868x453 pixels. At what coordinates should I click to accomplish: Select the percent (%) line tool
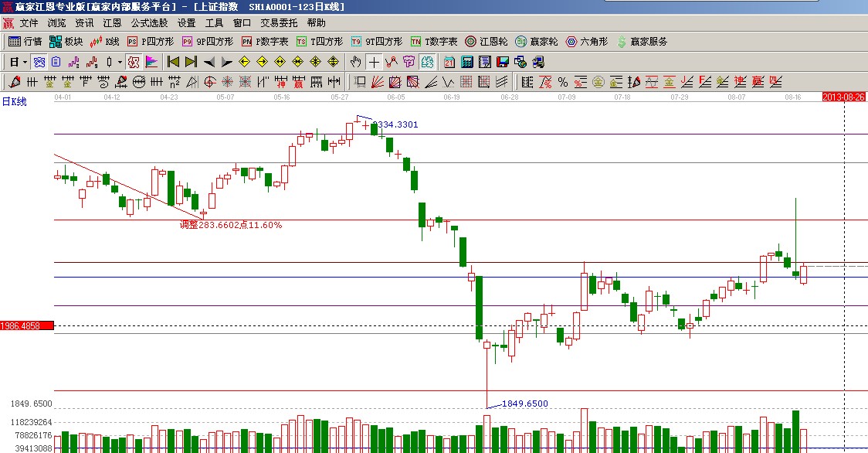562,81
